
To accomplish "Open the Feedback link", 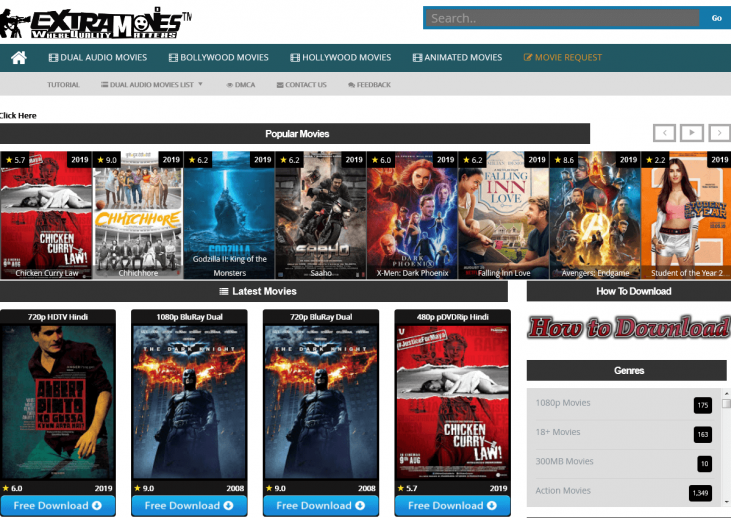I will [x=369, y=85].
